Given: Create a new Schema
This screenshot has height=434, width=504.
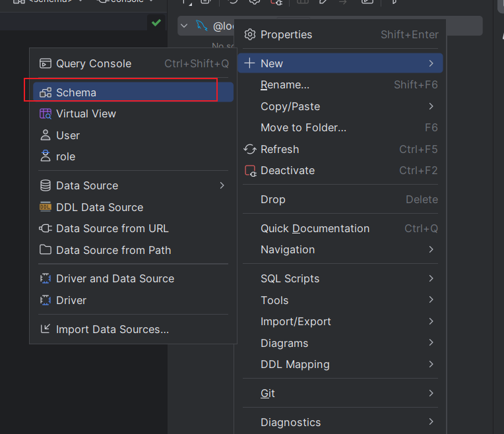Looking at the screenshot, I should (76, 92).
